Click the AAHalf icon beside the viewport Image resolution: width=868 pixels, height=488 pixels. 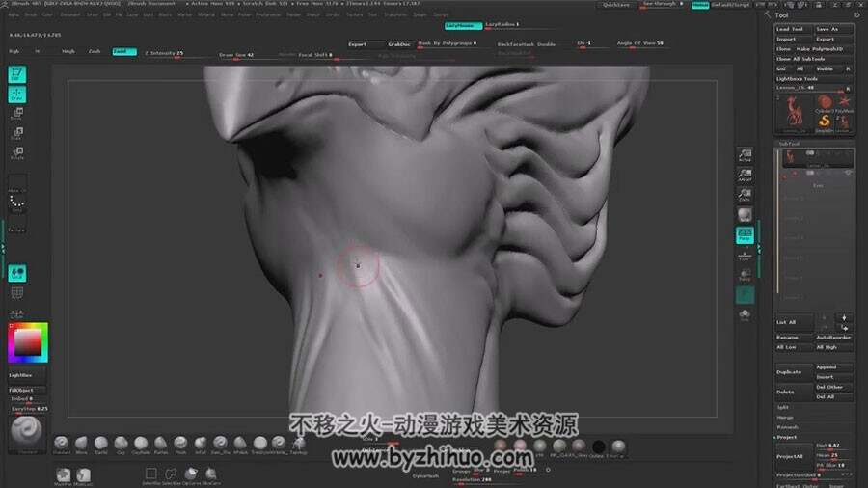click(745, 175)
